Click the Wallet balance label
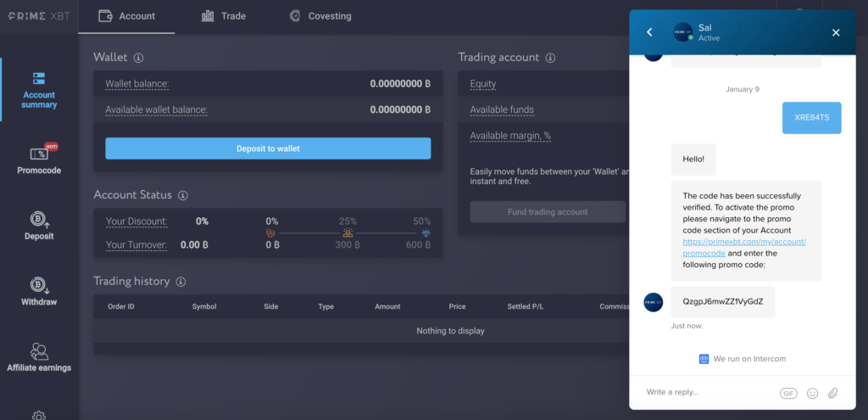Screen dimensions: 868x420 (x=136, y=84)
